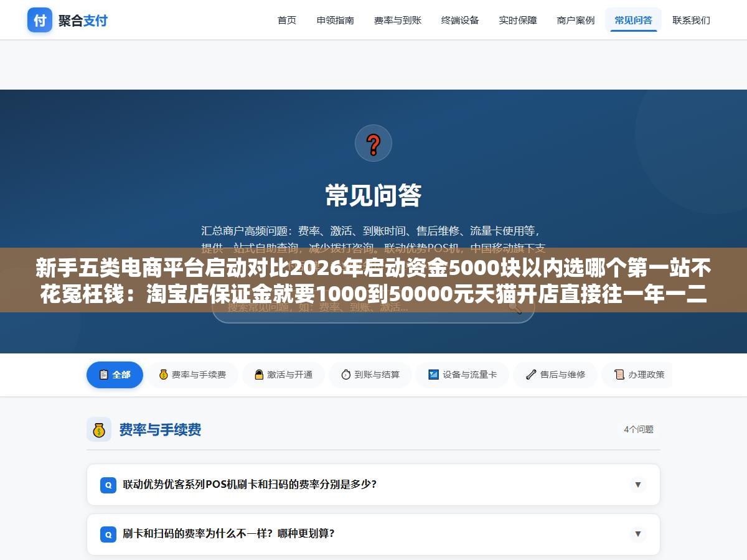Select the 全部 category tab
The width and height of the screenshot is (747, 560).
(115, 375)
